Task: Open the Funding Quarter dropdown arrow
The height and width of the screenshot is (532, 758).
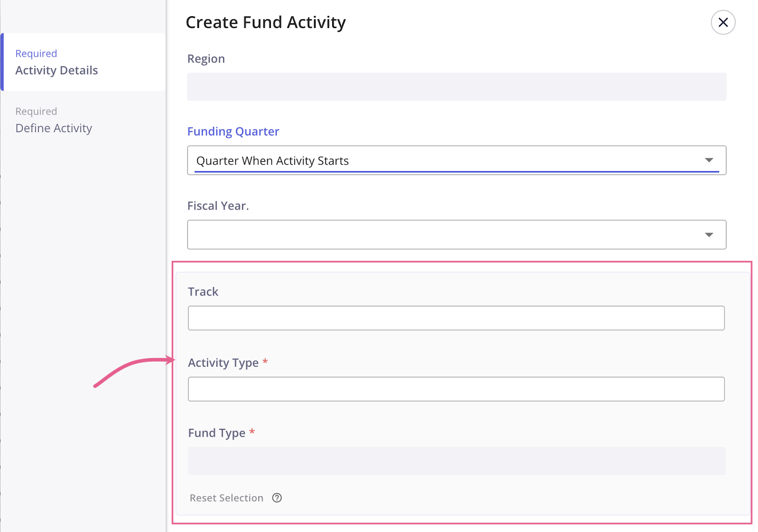Action: coord(709,160)
